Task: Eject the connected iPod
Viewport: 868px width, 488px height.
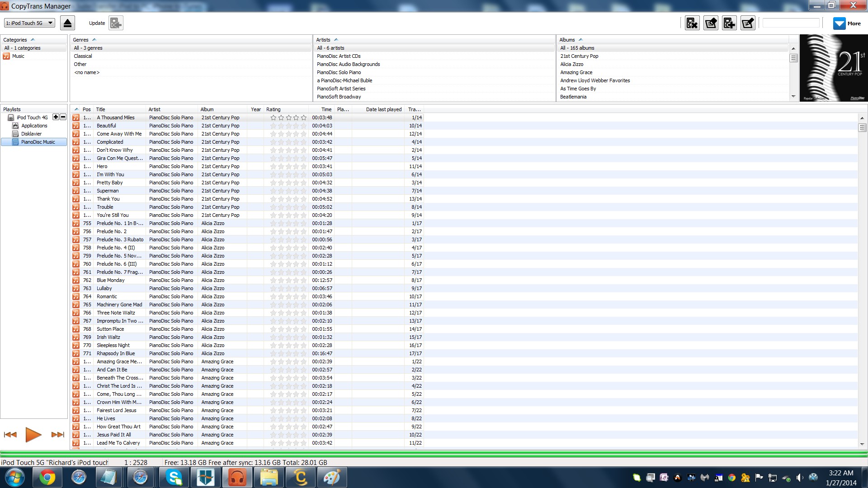Action: pos(67,23)
